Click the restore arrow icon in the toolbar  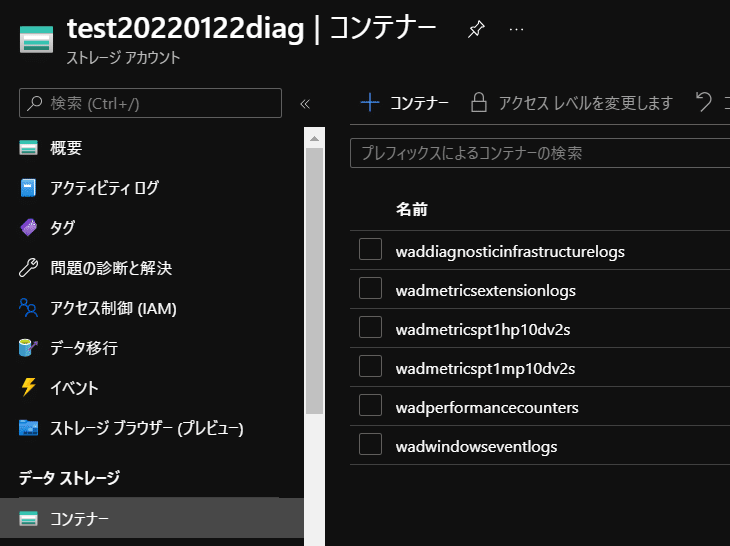point(703,102)
